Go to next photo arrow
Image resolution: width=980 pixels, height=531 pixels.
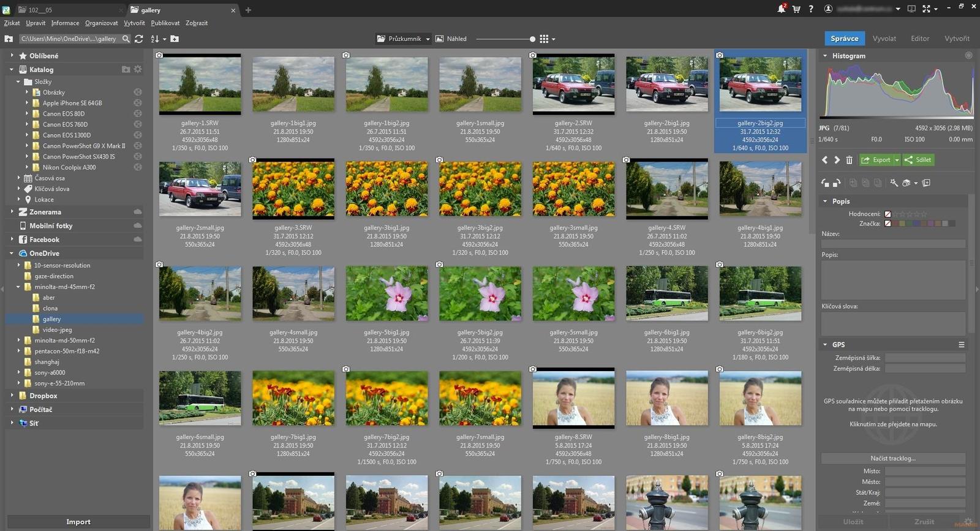(837, 160)
